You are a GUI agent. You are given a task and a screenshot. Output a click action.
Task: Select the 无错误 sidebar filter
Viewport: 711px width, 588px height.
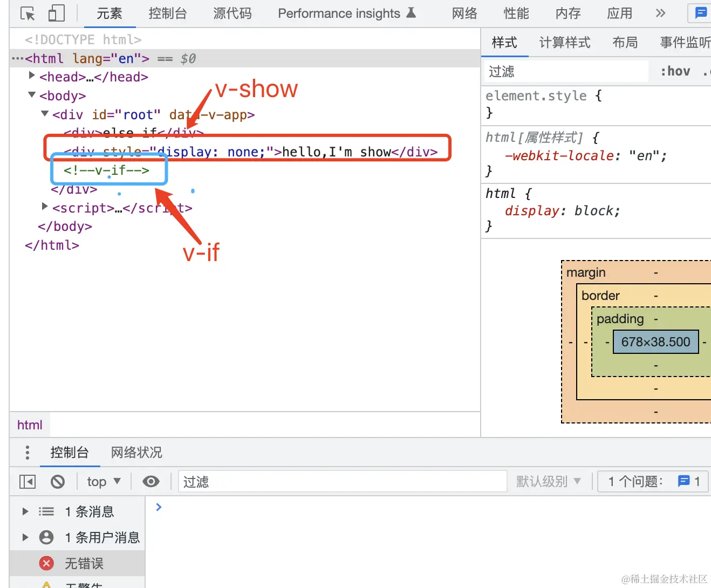tap(77, 563)
